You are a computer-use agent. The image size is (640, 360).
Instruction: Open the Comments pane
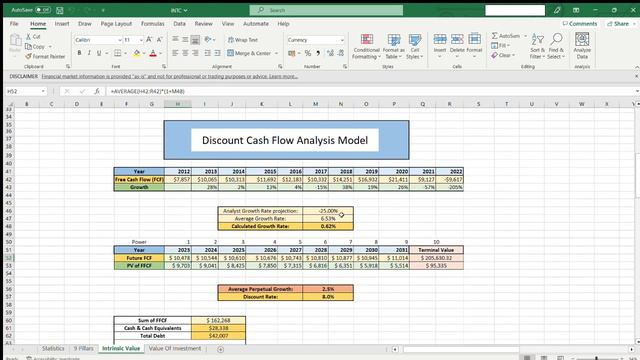(580, 24)
